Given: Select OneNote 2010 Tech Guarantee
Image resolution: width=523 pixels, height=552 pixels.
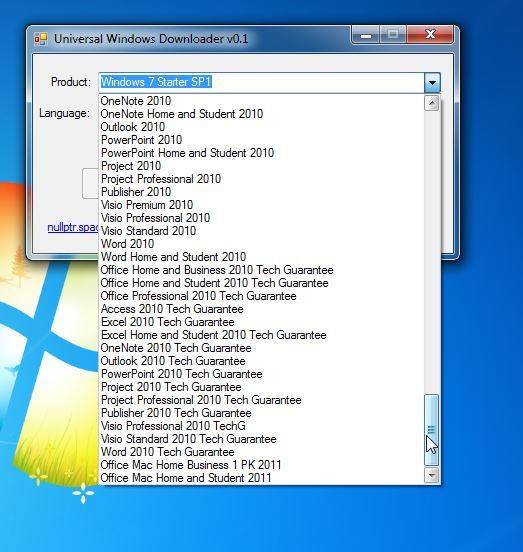Looking at the screenshot, I should coord(262,348).
